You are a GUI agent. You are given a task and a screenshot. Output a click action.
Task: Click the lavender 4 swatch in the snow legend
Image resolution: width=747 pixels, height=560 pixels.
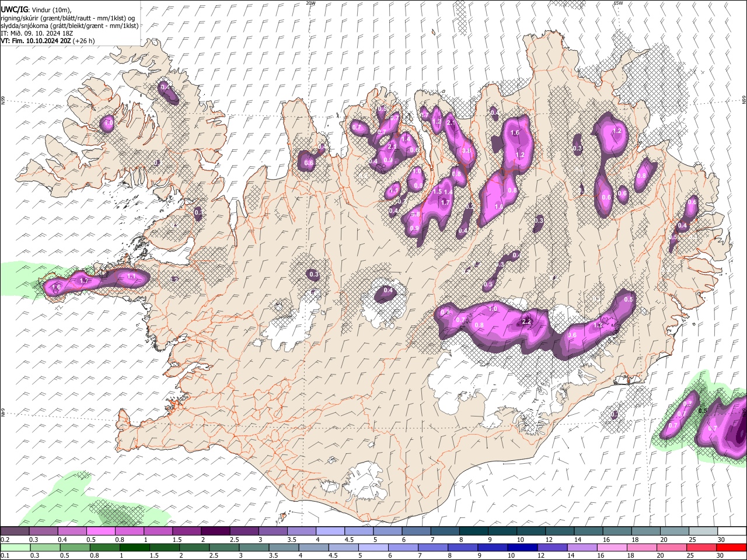pos(330,531)
